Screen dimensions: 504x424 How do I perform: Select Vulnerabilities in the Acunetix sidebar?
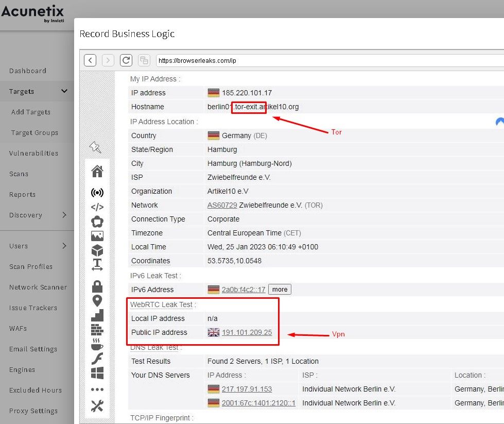click(32, 153)
